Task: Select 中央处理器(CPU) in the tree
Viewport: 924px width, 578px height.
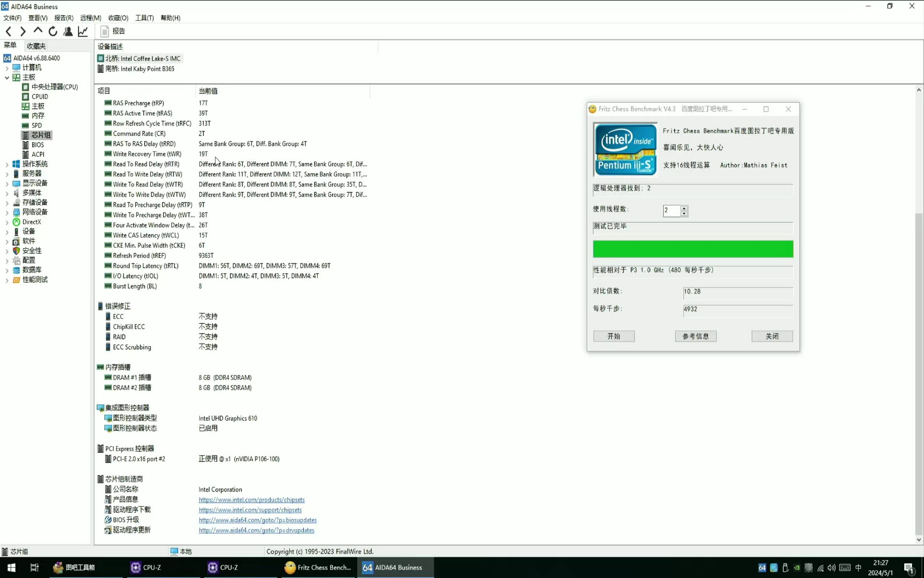Action: click(x=55, y=87)
